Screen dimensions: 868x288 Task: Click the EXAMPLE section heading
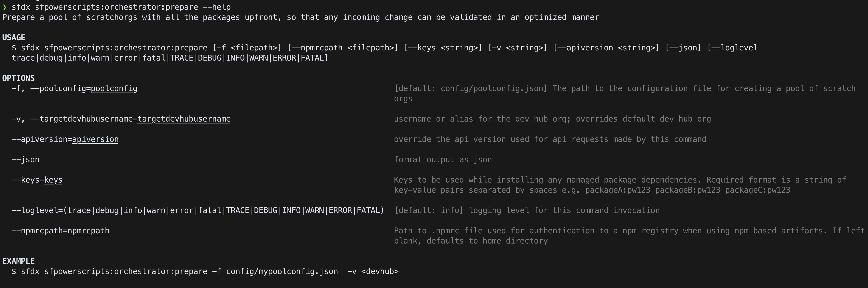18,261
